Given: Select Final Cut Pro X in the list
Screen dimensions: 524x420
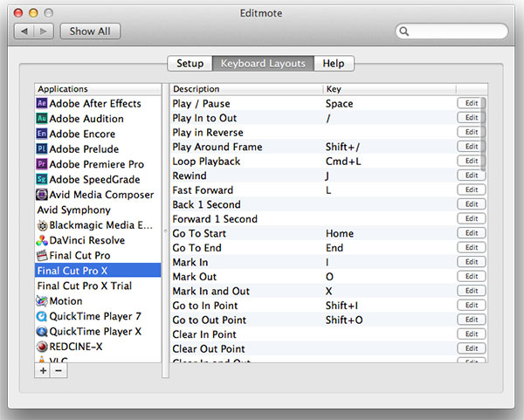Looking at the screenshot, I should pos(98,271).
